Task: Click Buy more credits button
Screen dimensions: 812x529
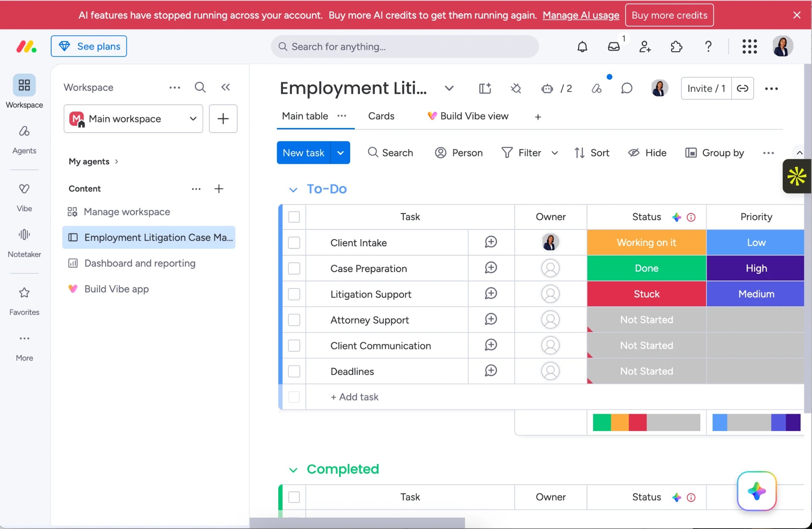Action: point(669,15)
